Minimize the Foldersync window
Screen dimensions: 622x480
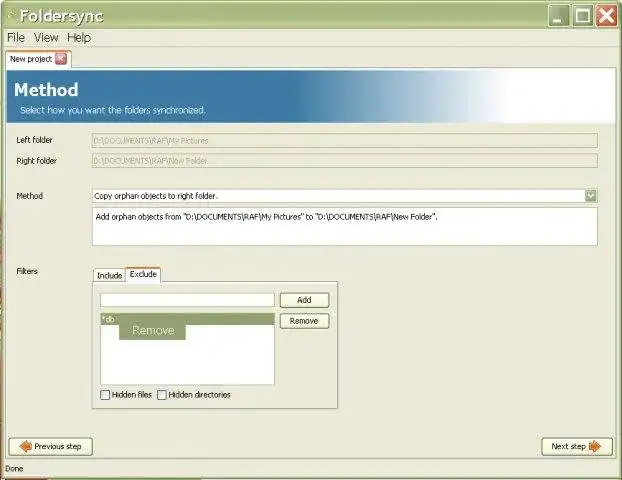tap(559, 16)
